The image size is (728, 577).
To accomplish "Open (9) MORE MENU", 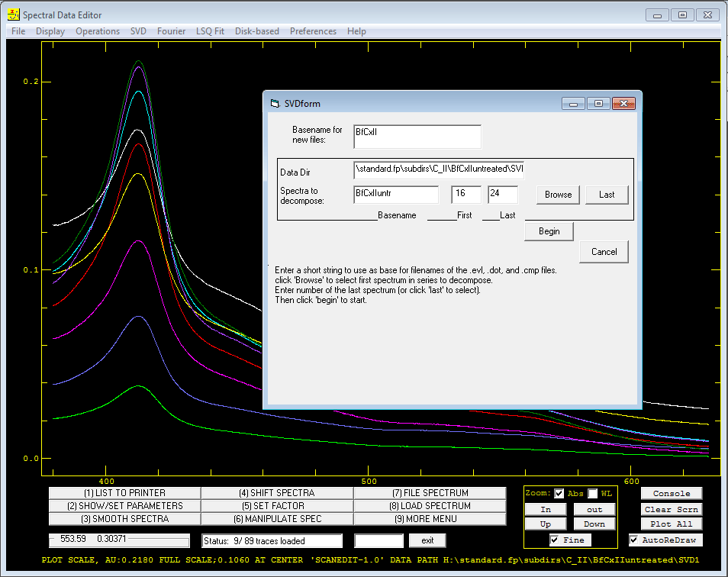I will [430, 519].
